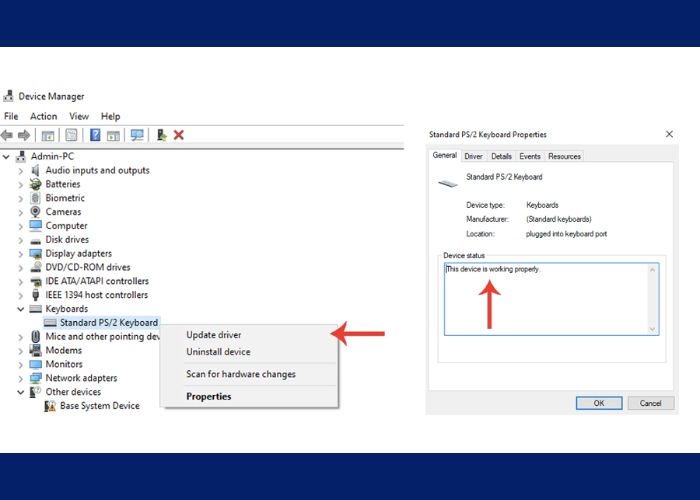Image resolution: width=700 pixels, height=500 pixels.
Task: Select the Cameras device icon
Action: (36, 212)
